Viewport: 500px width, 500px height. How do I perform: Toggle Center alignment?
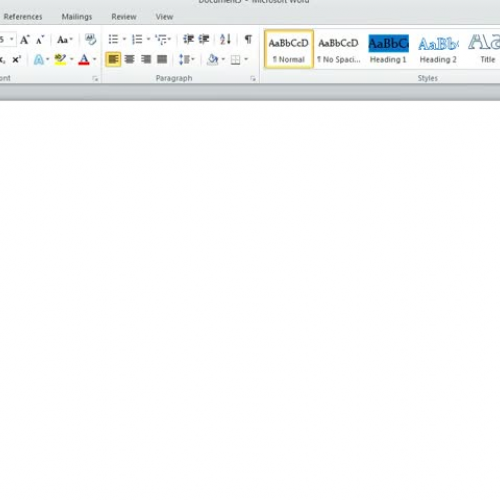point(129,60)
